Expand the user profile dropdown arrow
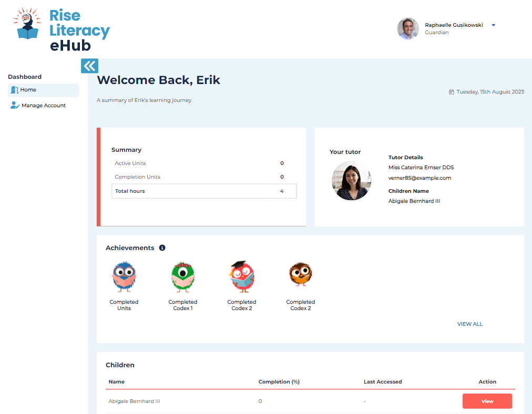 click(493, 25)
